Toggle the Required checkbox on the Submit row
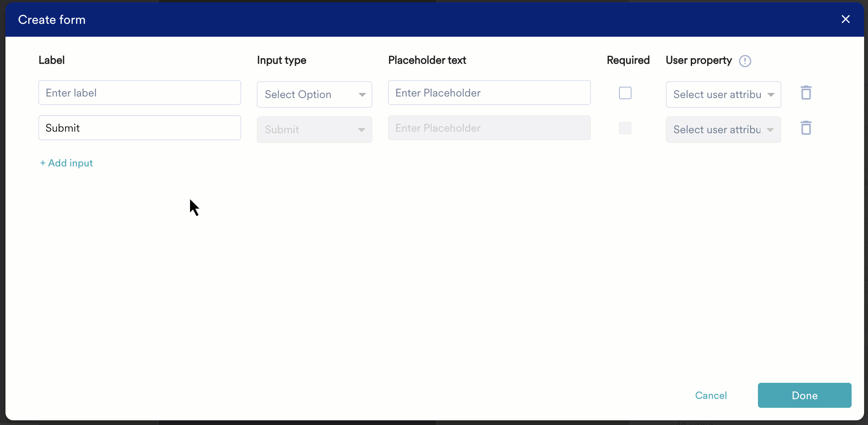This screenshot has height=425, width=868. (x=625, y=128)
